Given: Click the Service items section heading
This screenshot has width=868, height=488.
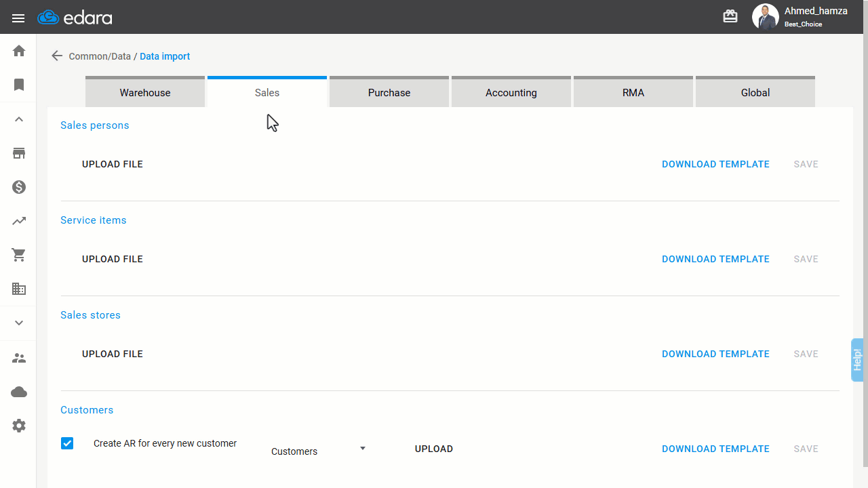Looking at the screenshot, I should 94,220.
